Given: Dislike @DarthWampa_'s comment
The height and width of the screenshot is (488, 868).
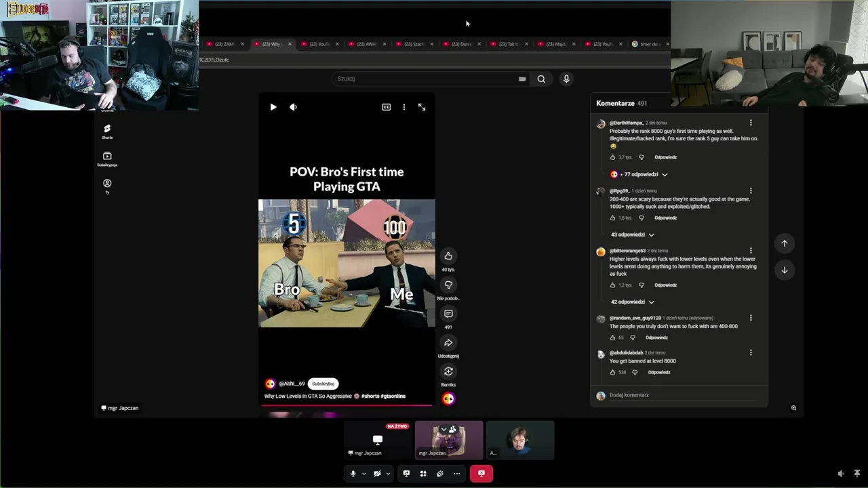Looking at the screenshot, I should [x=642, y=157].
